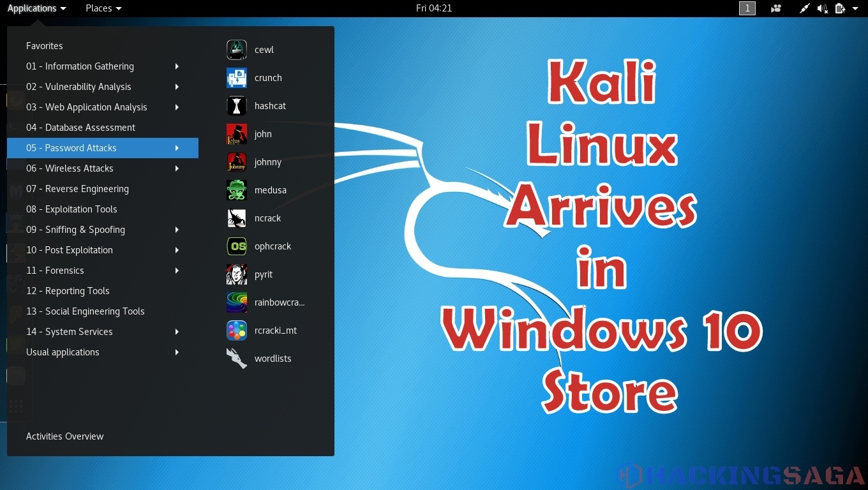
Task: Click the muted volume icon in top bar
Action: tap(823, 8)
